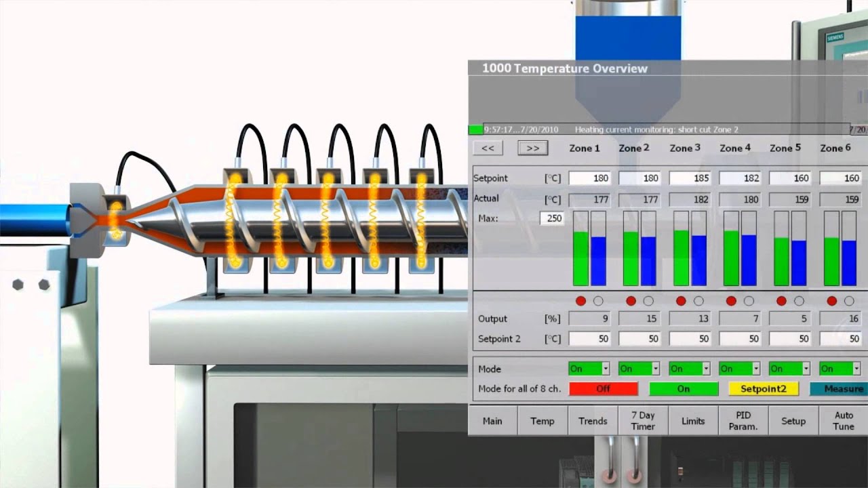Click Zone 1 Output value 9
Image resolution: width=868 pixels, height=488 pixels.
coord(589,319)
